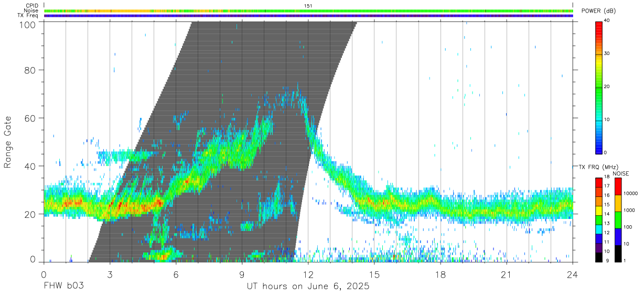Click x-axis tick label 12

(x=308, y=275)
